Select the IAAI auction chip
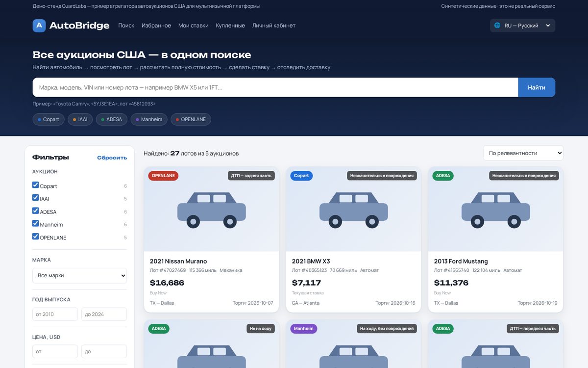Viewport: 588px width, 368px height. pyautogui.click(x=80, y=119)
